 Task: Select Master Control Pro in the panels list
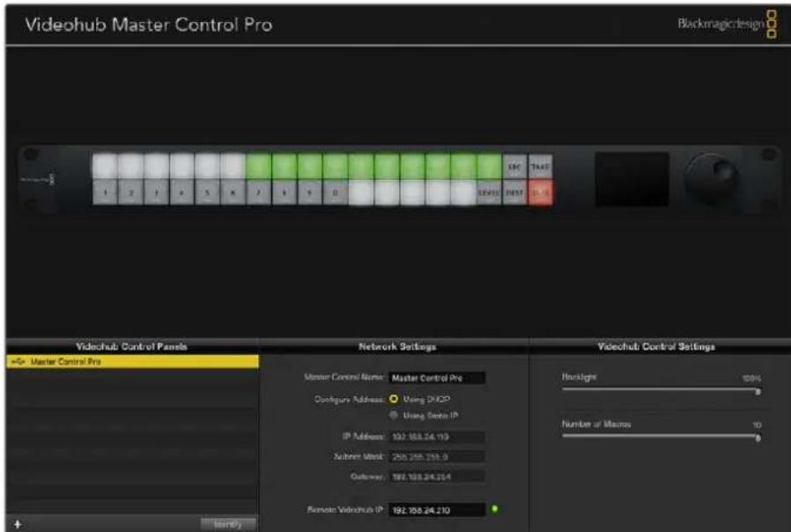[132, 361]
